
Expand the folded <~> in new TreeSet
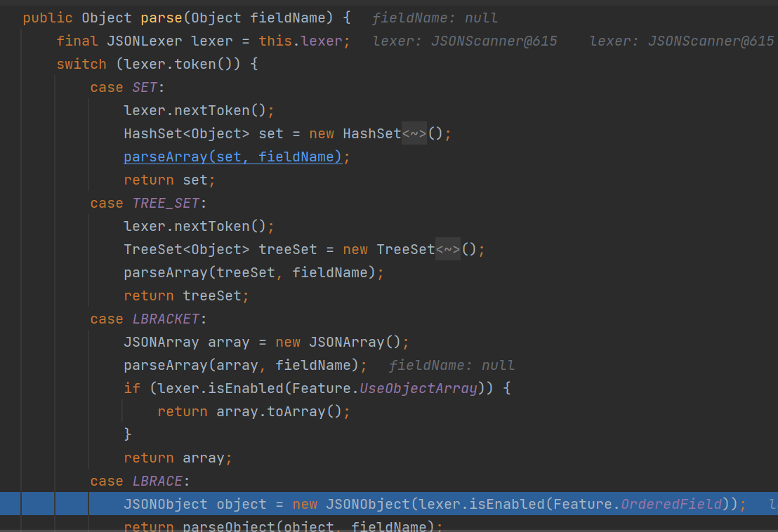448,249
